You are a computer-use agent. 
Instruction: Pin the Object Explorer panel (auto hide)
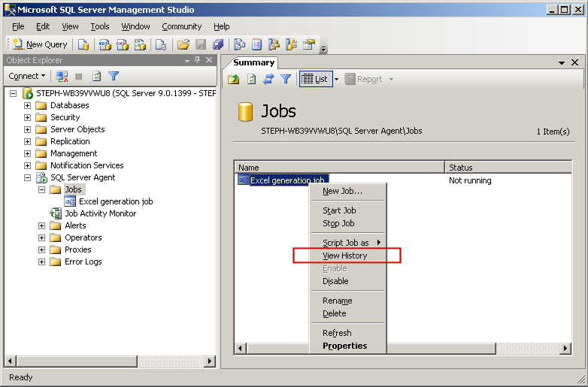pyautogui.click(x=198, y=60)
